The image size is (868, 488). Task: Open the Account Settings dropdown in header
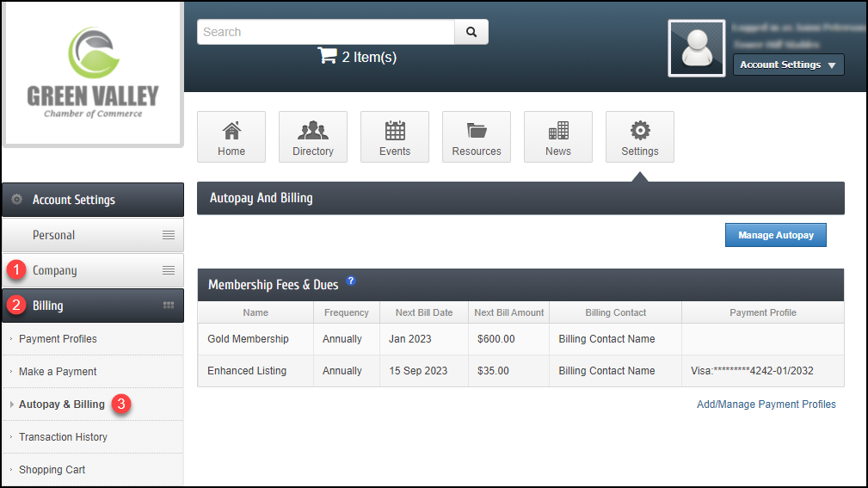tap(788, 65)
